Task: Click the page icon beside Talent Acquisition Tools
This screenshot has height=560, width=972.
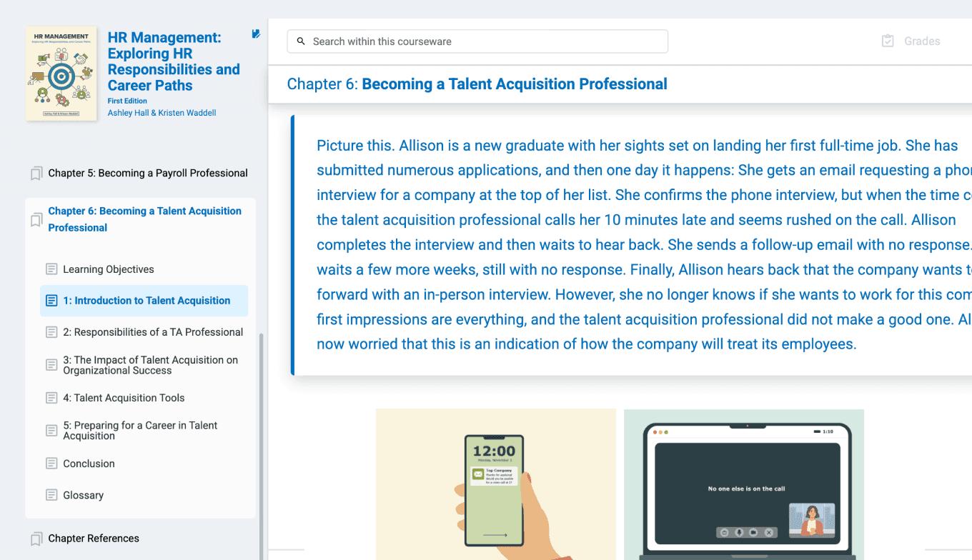Action: click(x=51, y=398)
